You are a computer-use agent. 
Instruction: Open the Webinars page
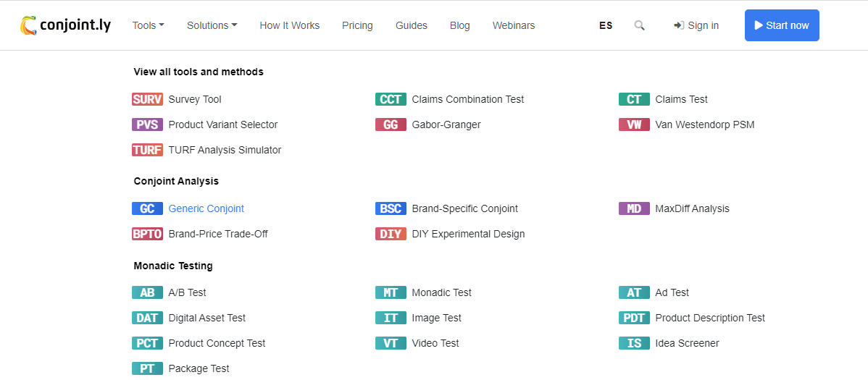click(x=514, y=25)
